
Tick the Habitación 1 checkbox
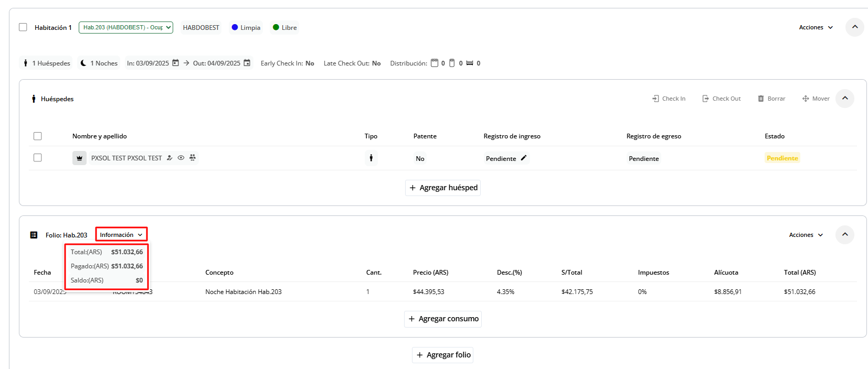coord(23,27)
